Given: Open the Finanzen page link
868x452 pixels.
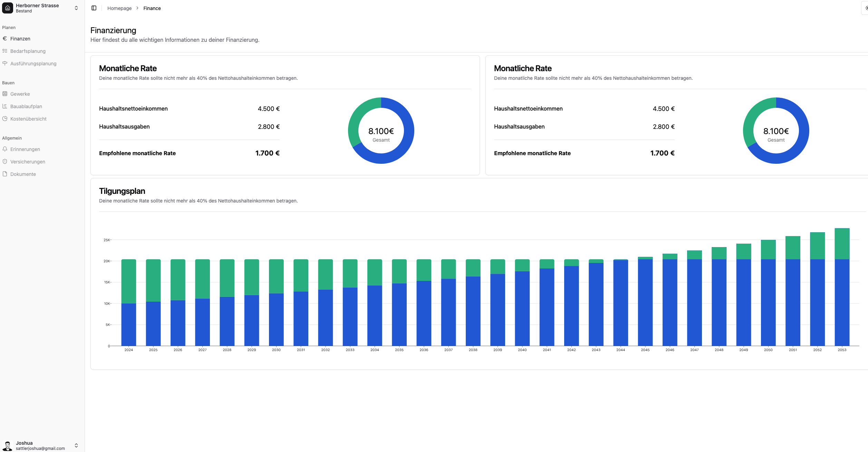Looking at the screenshot, I should [20, 38].
